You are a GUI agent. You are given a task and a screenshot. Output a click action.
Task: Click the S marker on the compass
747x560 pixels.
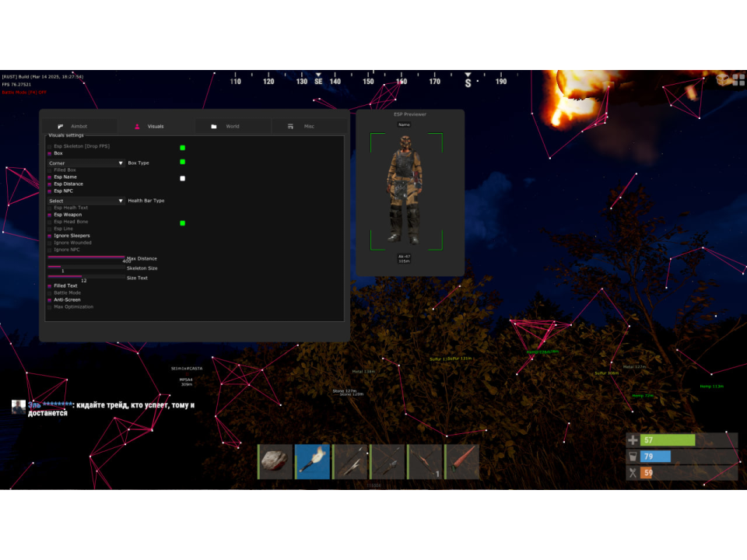coord(468,83)
